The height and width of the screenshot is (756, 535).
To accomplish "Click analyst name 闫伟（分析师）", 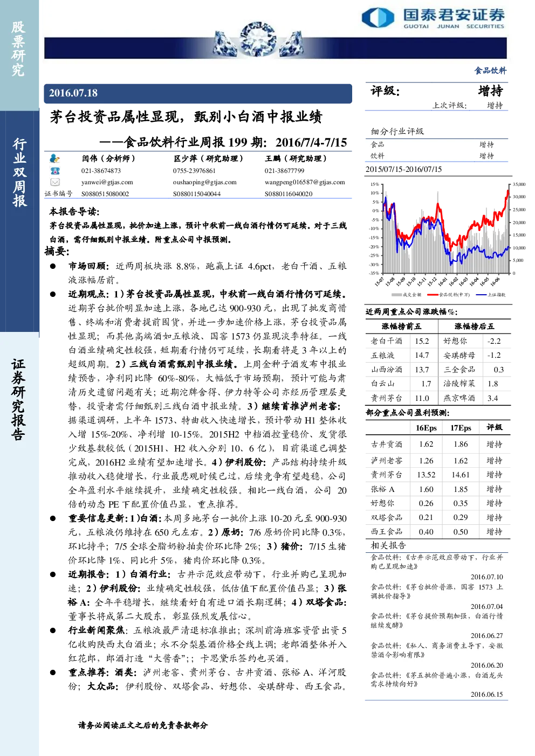I will 108,158.
